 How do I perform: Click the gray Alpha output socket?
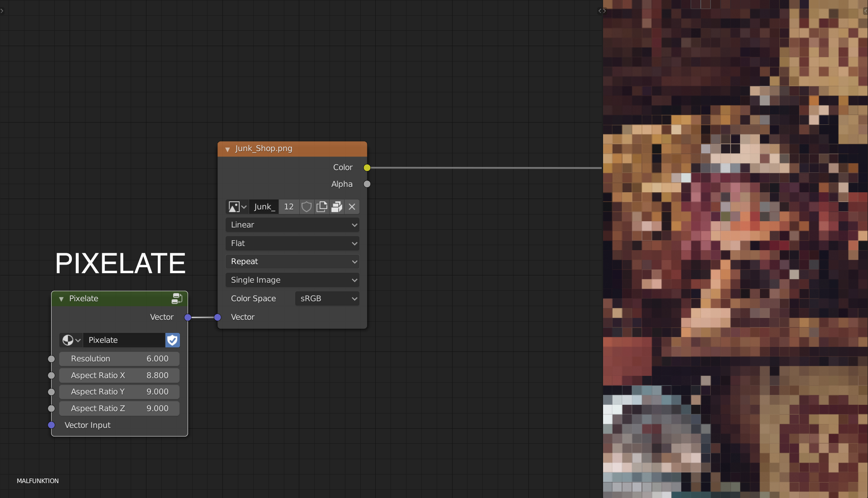pyautogui.click(x=367, y=184)
